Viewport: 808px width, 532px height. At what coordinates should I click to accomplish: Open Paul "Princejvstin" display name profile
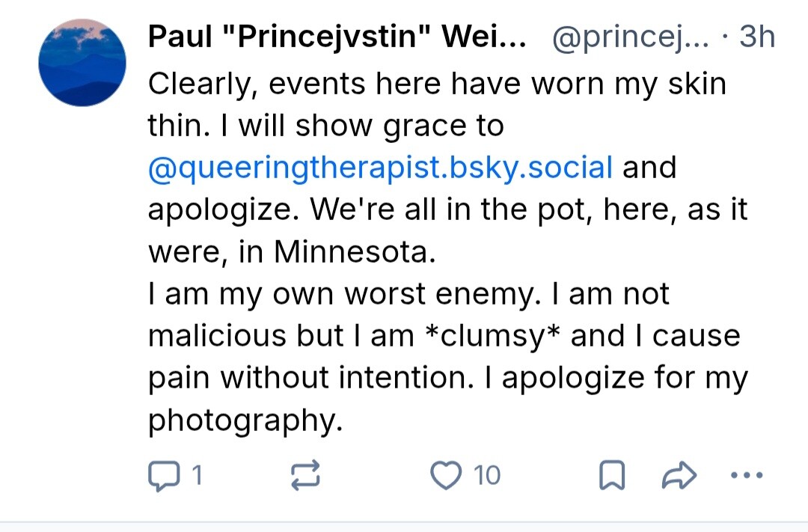point(337,37)
